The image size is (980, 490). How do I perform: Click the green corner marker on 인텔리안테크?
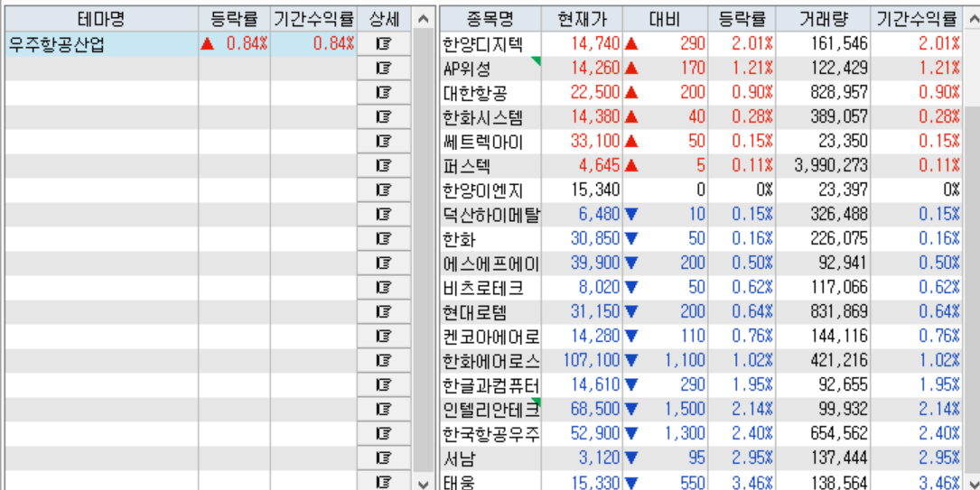537,401
